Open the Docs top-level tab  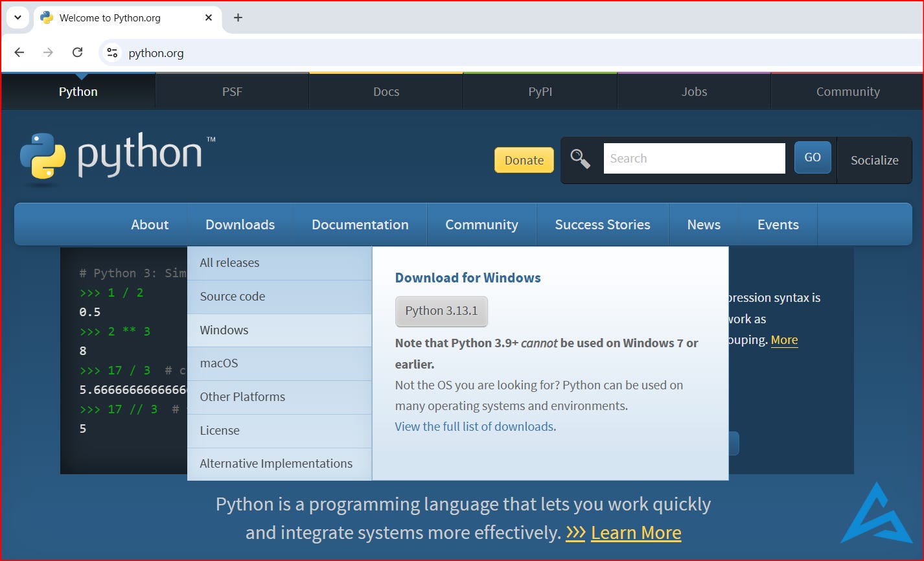point(386,91)
